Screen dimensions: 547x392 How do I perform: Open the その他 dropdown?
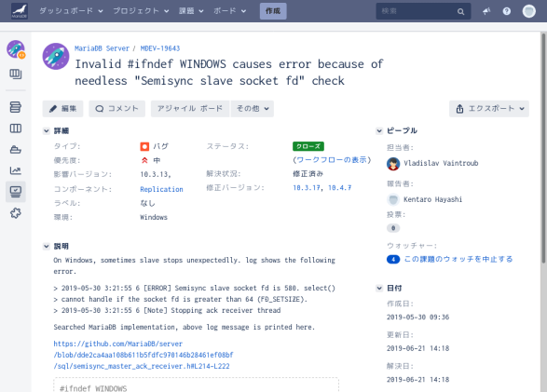[x=253, y=109]
